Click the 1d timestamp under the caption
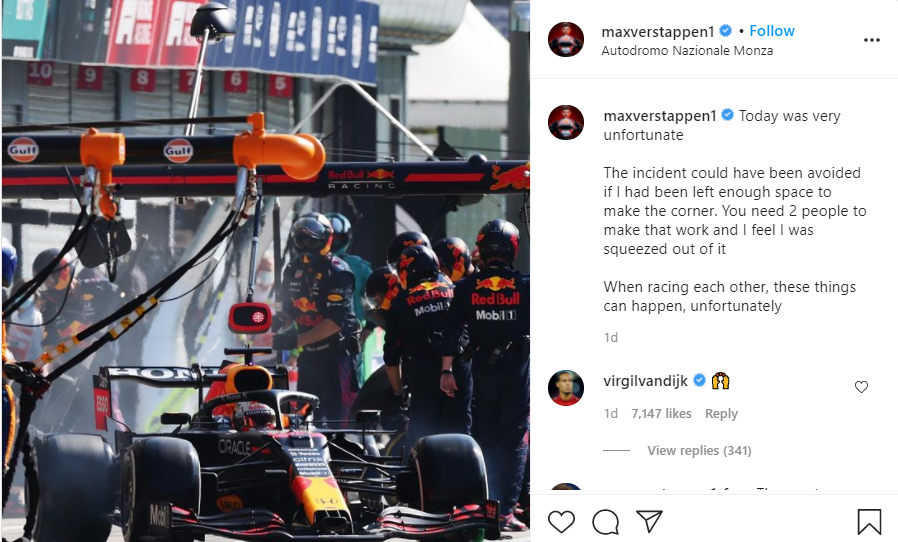This screenshot has width=898, height=542. click(611, 337)
